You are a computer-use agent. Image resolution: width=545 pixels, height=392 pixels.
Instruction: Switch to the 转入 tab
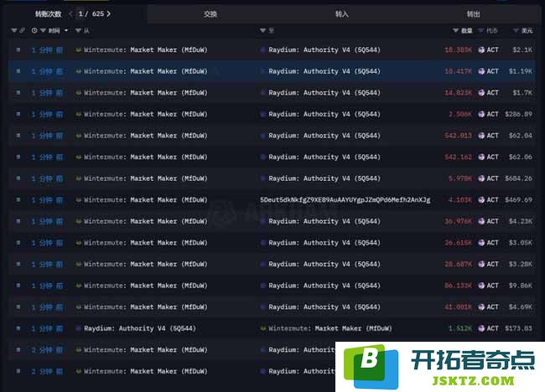tap(341, 14)
